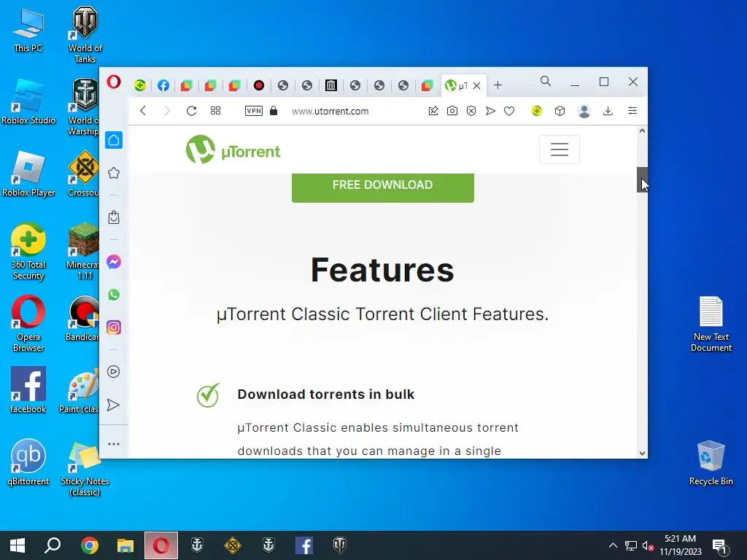Click the FREE DOWNLOAD button

382,187
